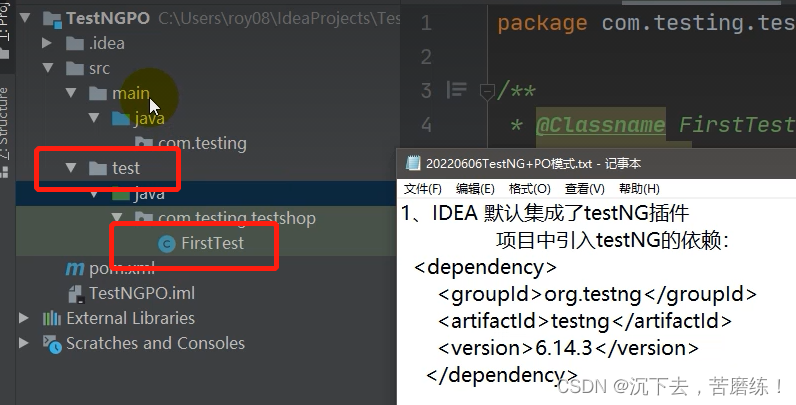Expand Scratches and Consoles arrow
This screenshot has width=796, height=405.
coord(23,343)
